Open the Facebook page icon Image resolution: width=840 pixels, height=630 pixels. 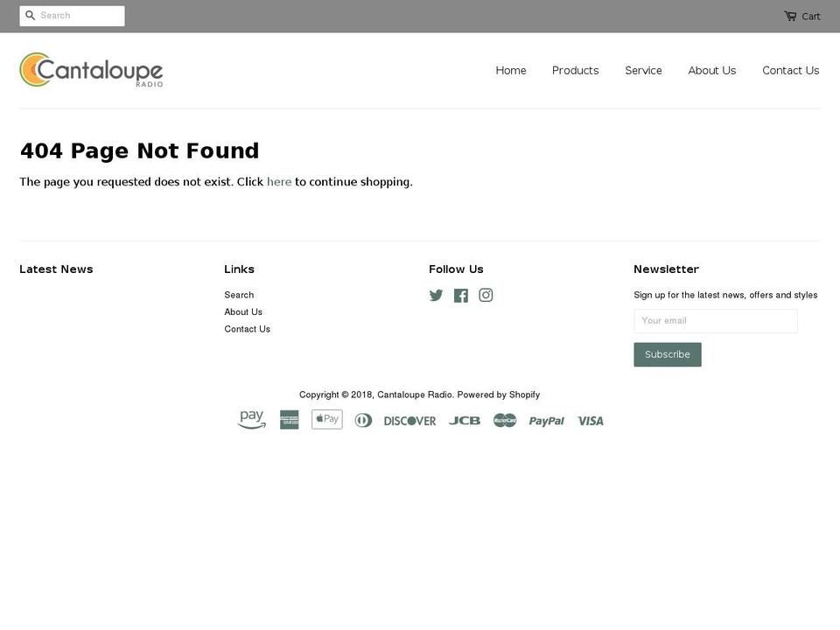(461, 295)
